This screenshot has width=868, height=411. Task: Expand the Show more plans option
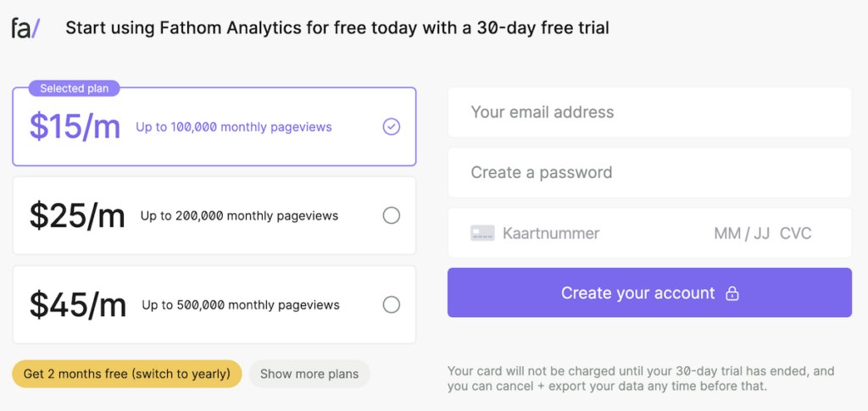(309, 374)
